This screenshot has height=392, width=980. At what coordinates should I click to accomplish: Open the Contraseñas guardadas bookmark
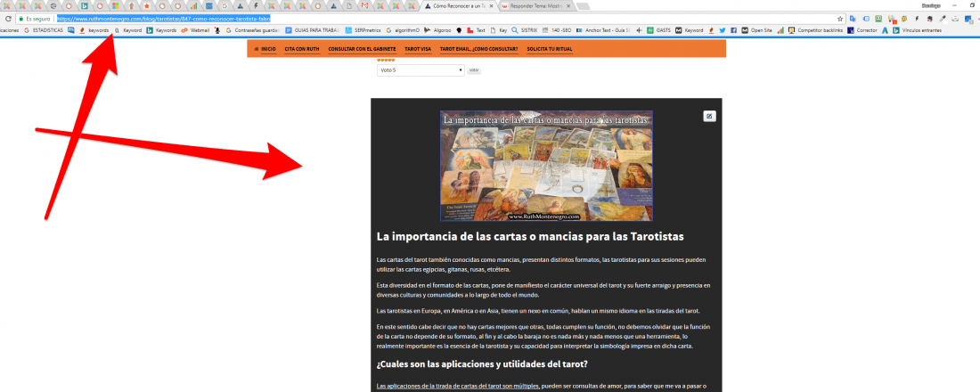tap(253, 30)
